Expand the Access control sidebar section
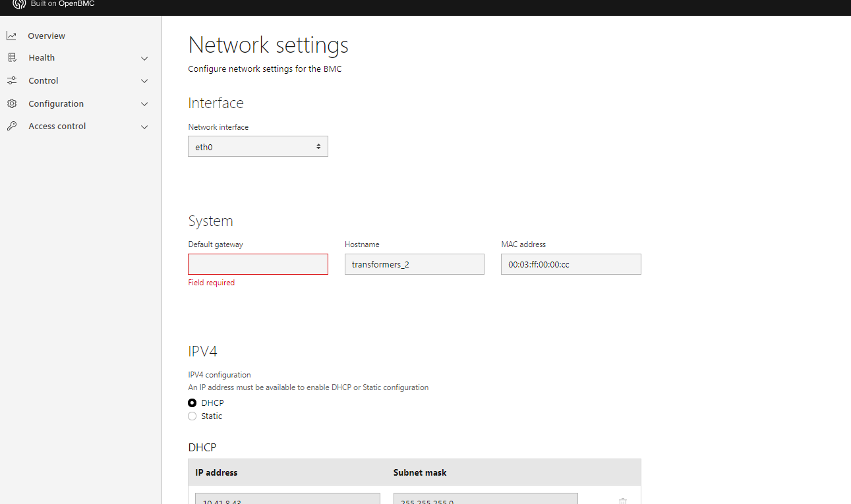The image size is (851, 504). pyautogui.click(x=144, y=126)
